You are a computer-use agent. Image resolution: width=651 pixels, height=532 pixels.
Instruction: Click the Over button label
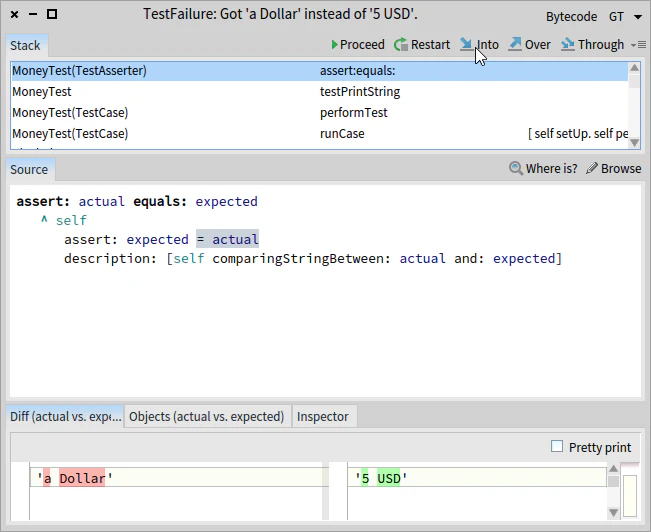538,44
